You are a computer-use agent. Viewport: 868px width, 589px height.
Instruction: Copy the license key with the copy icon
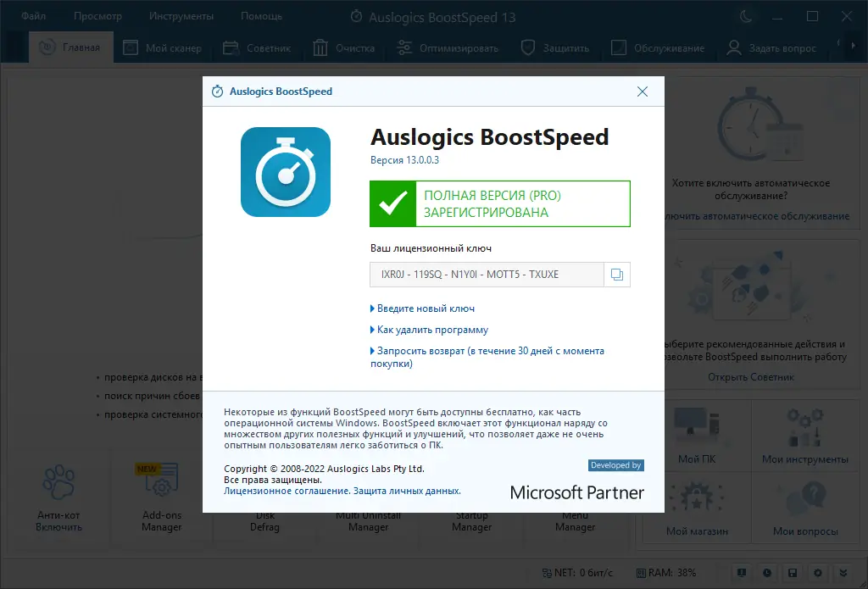point(617,275)
